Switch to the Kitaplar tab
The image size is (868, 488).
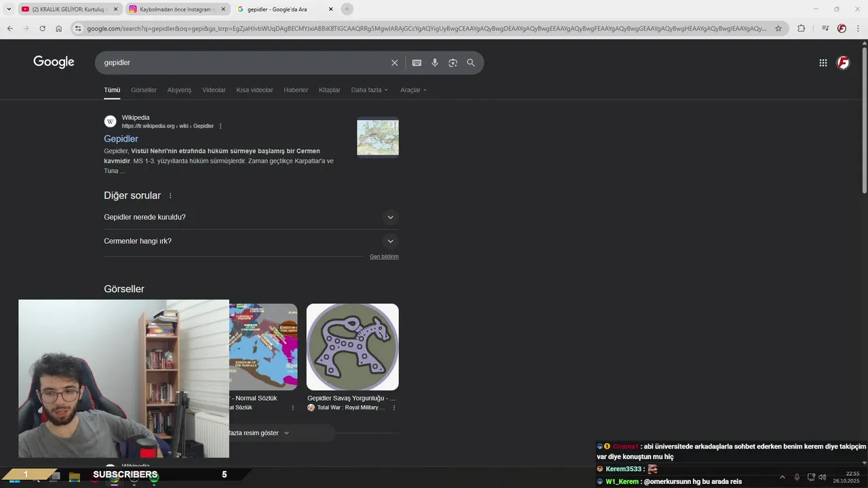coord(330,89)
